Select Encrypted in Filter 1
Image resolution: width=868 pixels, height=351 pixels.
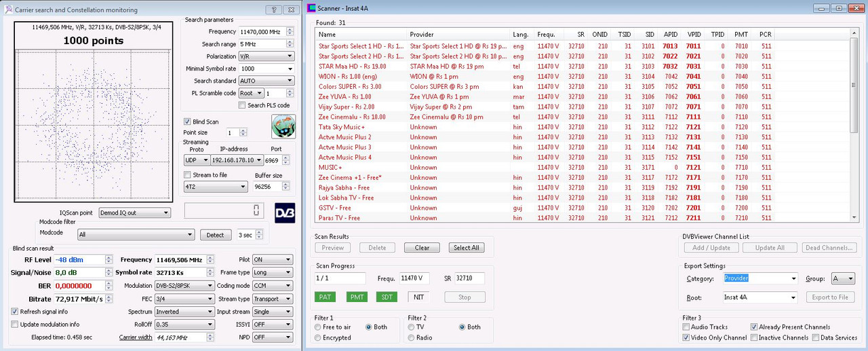pyautogui.click(x=317, y=337)
